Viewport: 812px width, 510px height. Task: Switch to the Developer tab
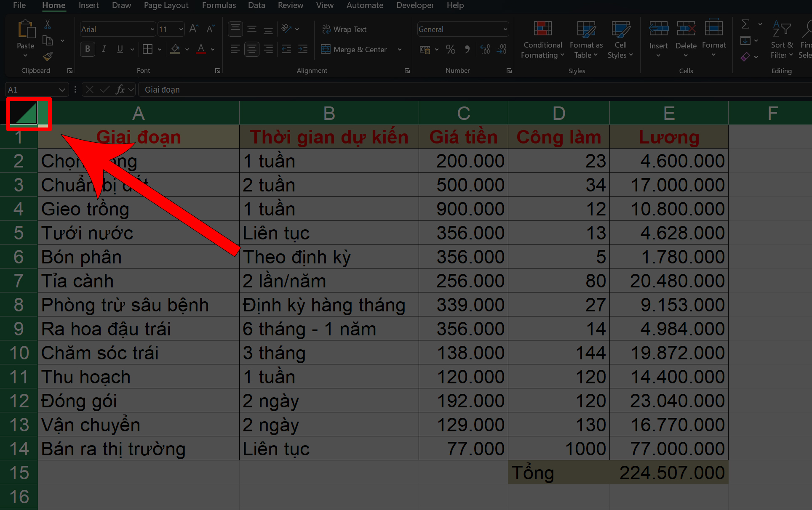pos(415,5)
